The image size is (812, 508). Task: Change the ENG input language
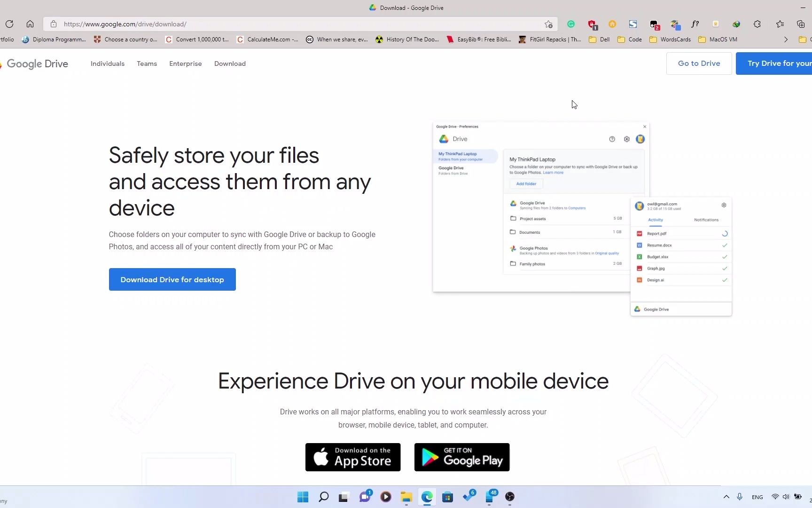[757, 497]
